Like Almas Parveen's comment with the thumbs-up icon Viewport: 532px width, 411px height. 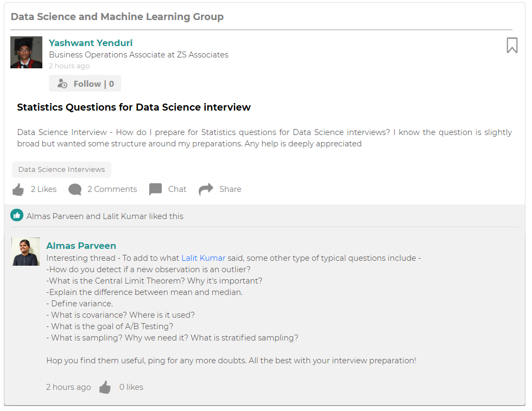105,387
